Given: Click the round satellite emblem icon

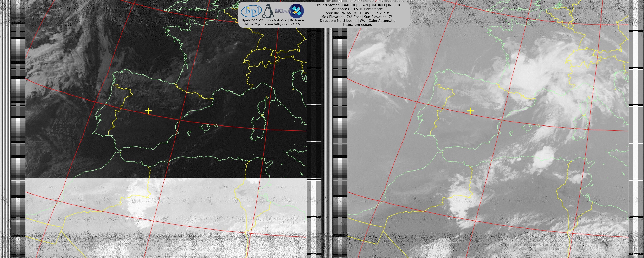Looking at the screenshot, I should tap(296, 11).
